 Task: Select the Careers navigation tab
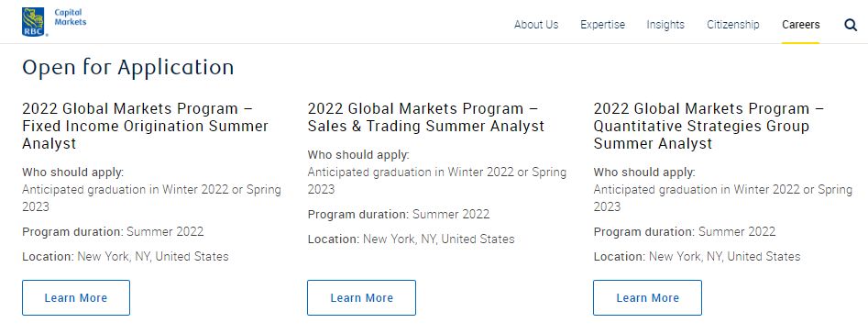[800, 25]
